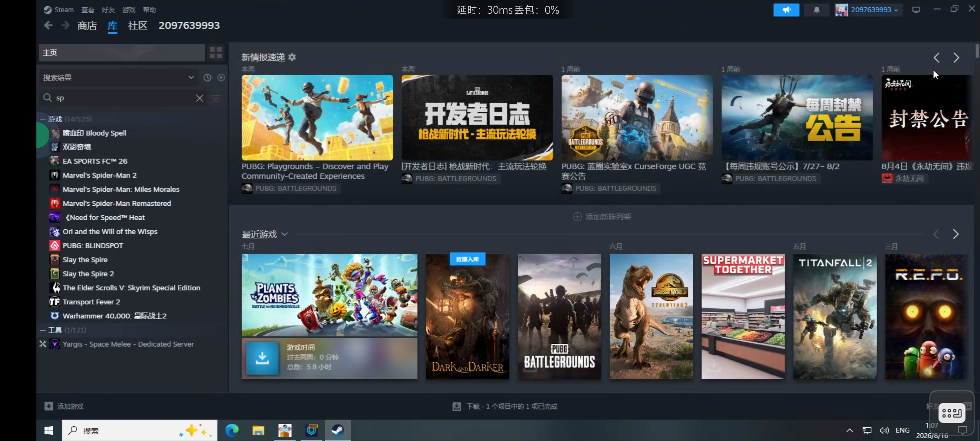Click the megaphone announcements button
This screenshot has width=980, height=441.
[x=786, y=10]
